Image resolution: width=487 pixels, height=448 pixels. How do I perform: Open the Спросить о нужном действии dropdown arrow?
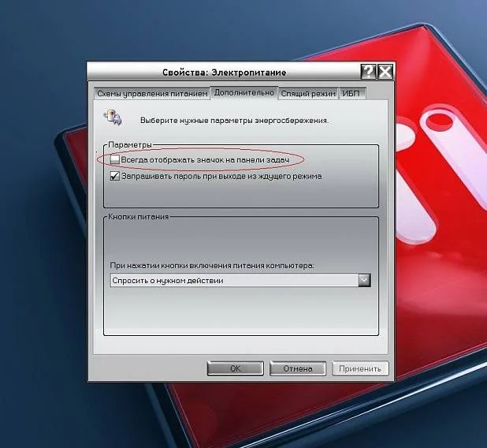pos(364,280)
